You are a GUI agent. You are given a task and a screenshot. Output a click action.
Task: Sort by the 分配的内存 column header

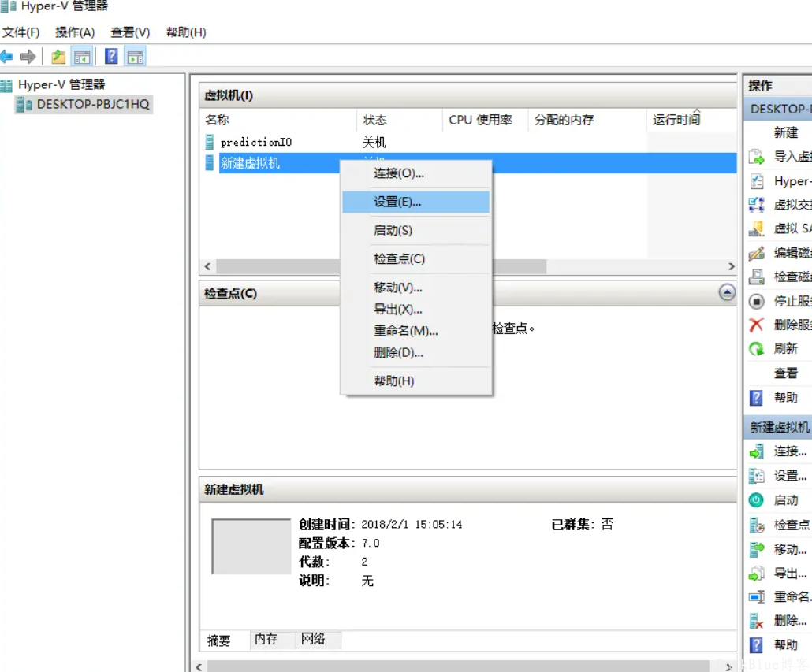pyautogui.click(x=587, y=120)
